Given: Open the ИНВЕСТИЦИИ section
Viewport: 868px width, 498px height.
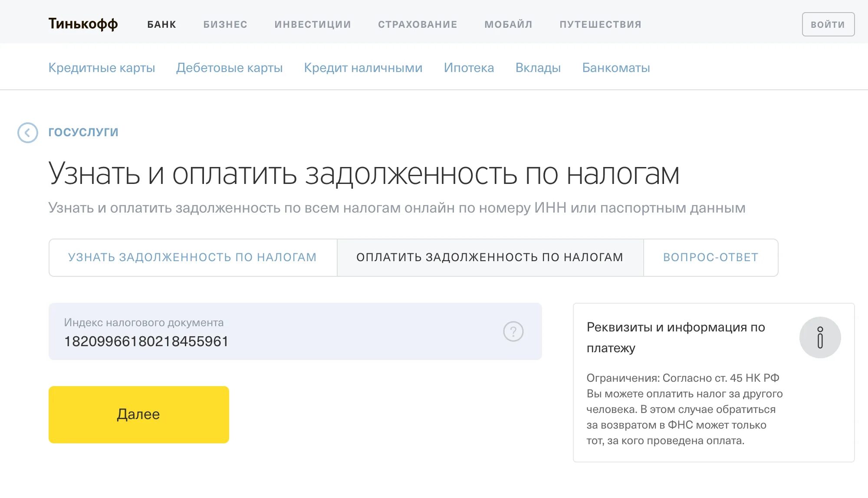Looking at the screenshot, I should click(x=313, y=24).
